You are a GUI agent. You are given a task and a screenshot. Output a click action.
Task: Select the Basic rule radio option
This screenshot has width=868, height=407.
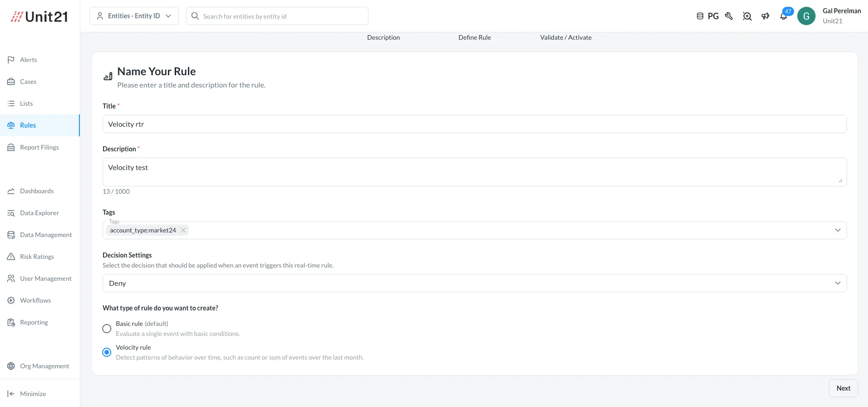click(107, 329)
